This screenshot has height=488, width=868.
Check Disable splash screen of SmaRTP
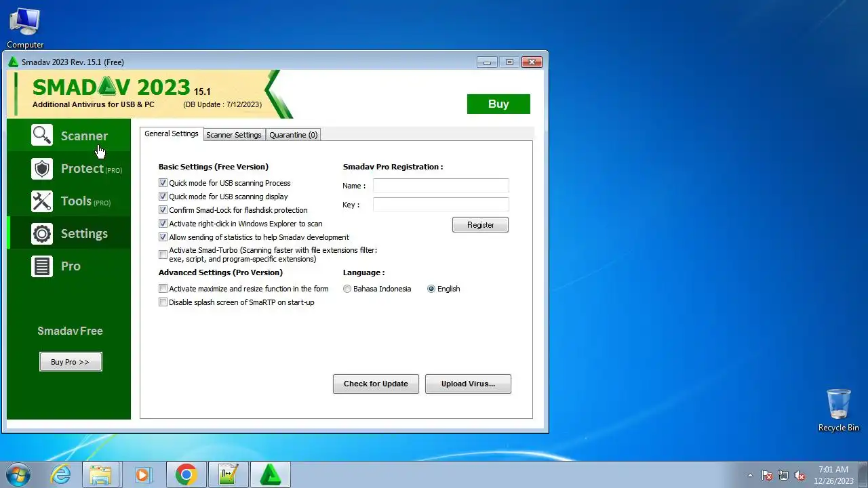coord(163,302)
